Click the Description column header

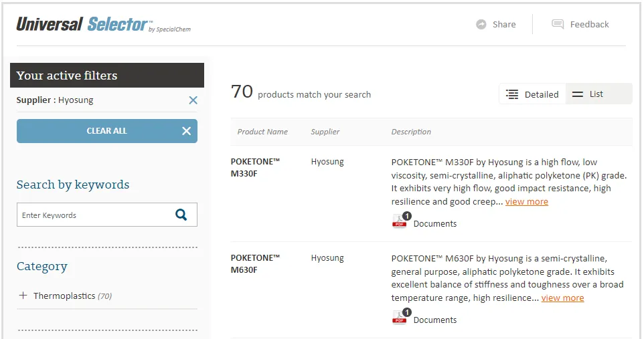tap(411, 132)
